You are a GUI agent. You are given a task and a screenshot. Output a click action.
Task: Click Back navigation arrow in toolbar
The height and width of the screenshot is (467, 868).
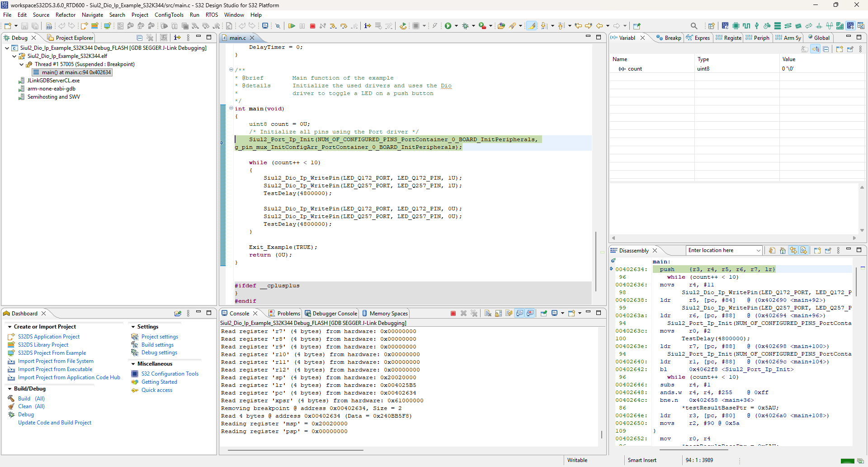599,26
